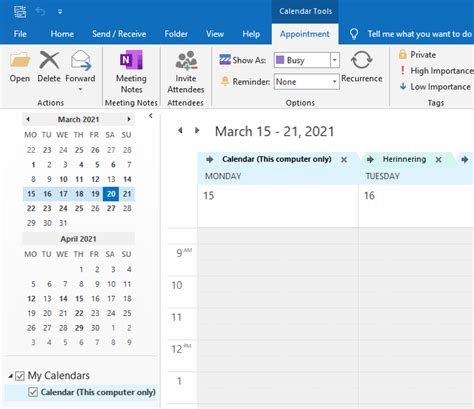Click the Undo arrow in the title bar
This screenshot has width=474, height=409.
[41, 12]
